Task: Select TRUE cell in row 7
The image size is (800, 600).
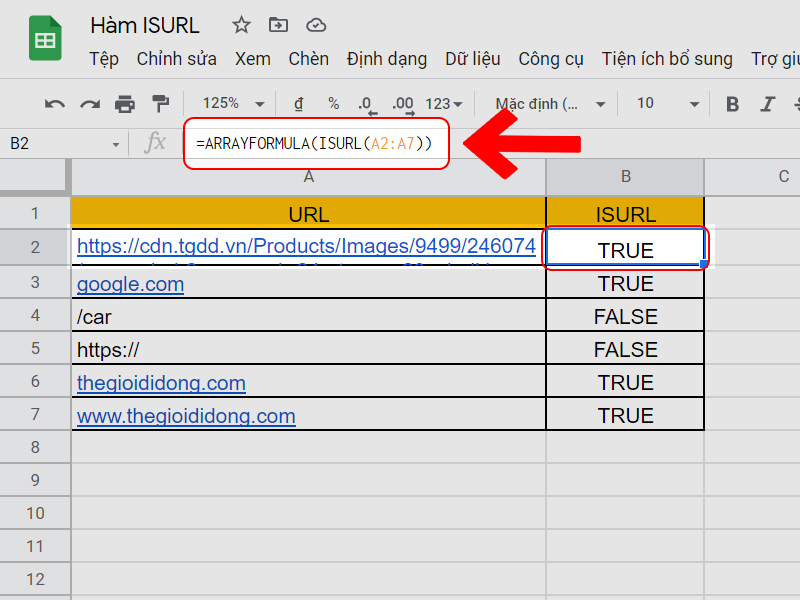Action: pos(626,414)
